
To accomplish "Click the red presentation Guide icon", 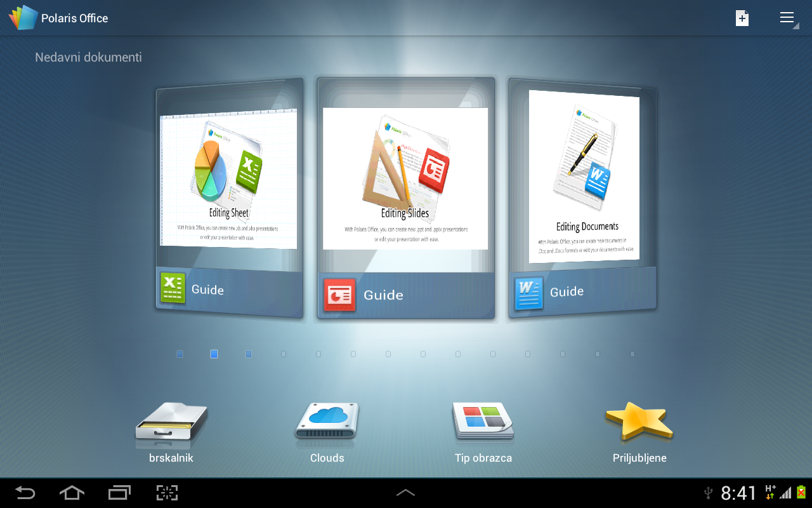I will (x=339, y=295).
